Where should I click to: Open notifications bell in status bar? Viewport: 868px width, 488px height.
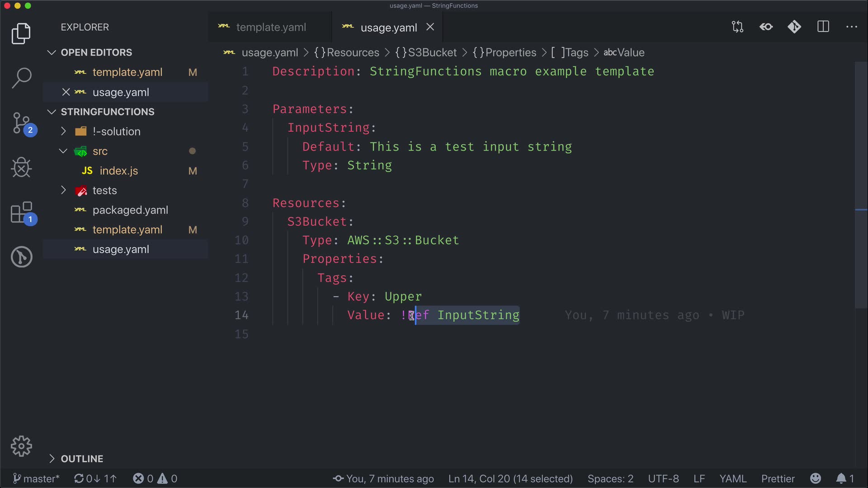841,479
